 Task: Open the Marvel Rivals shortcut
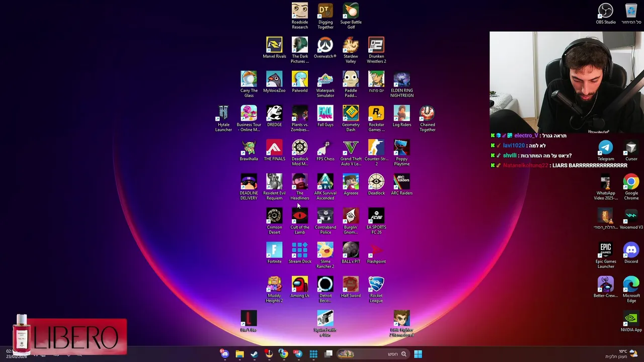coord(274,48)
